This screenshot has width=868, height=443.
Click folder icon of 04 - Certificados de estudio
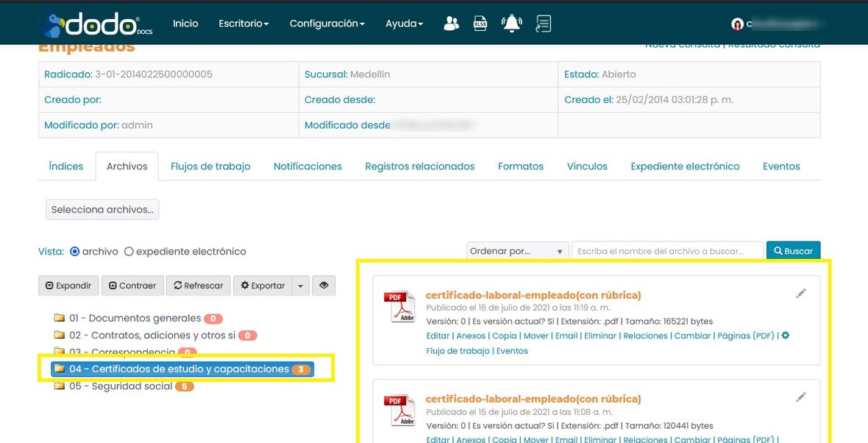coord(60,369)
